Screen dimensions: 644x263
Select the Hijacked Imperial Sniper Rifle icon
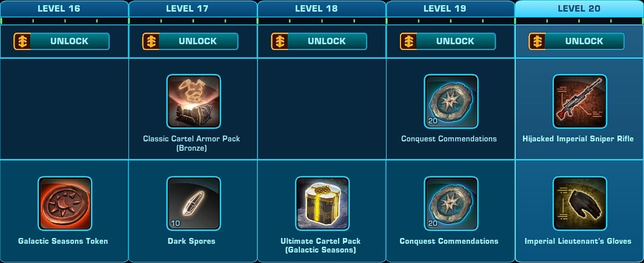pos(580,101)
